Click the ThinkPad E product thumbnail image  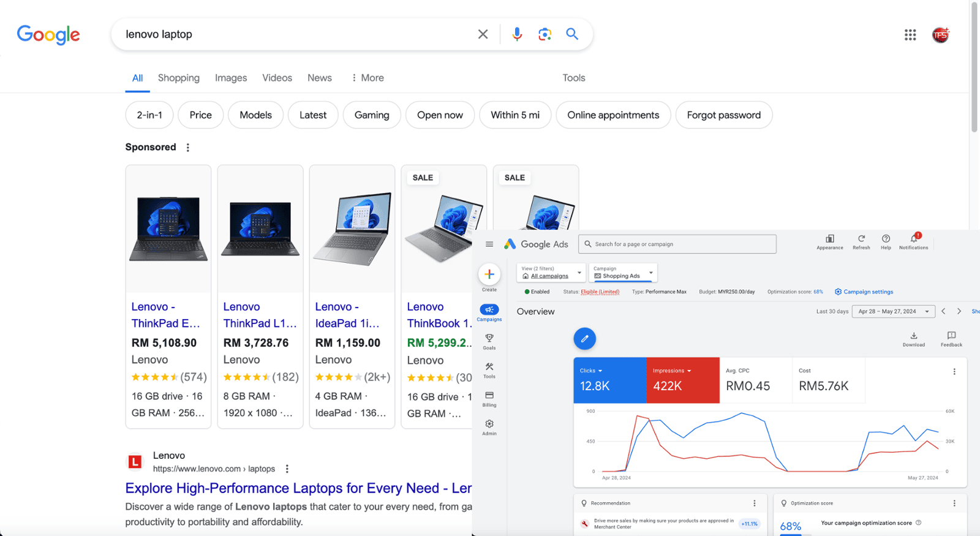pos(168,228)
